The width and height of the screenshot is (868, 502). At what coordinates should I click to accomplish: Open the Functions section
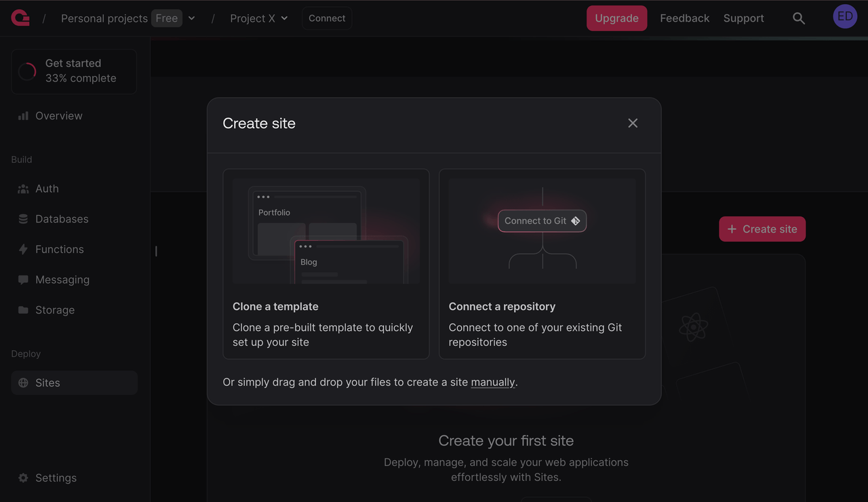pos(60,249)
